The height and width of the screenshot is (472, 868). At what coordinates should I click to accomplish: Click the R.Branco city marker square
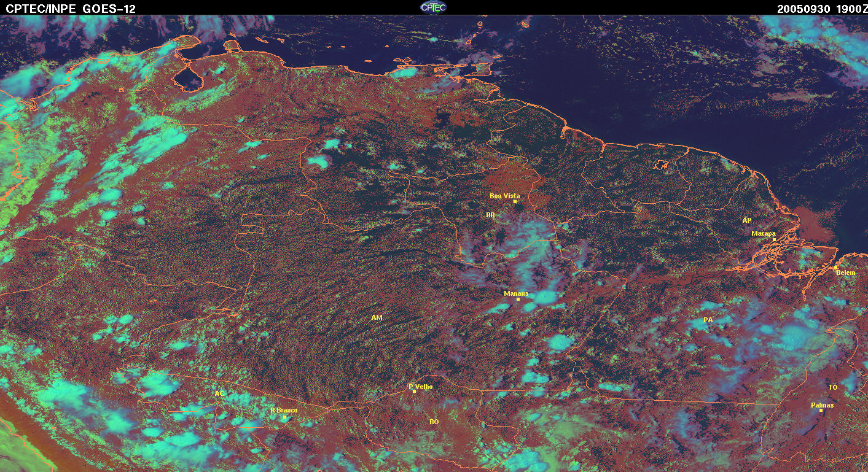284,417
